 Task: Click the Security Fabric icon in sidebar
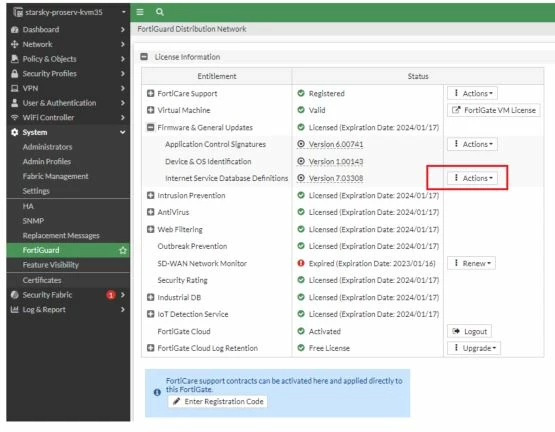15,295
